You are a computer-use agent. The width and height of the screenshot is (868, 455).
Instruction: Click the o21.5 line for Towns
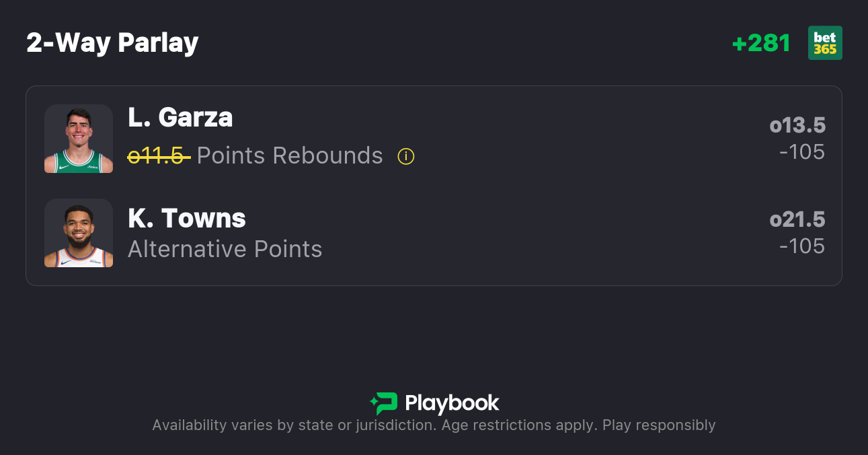pos(797,220)
